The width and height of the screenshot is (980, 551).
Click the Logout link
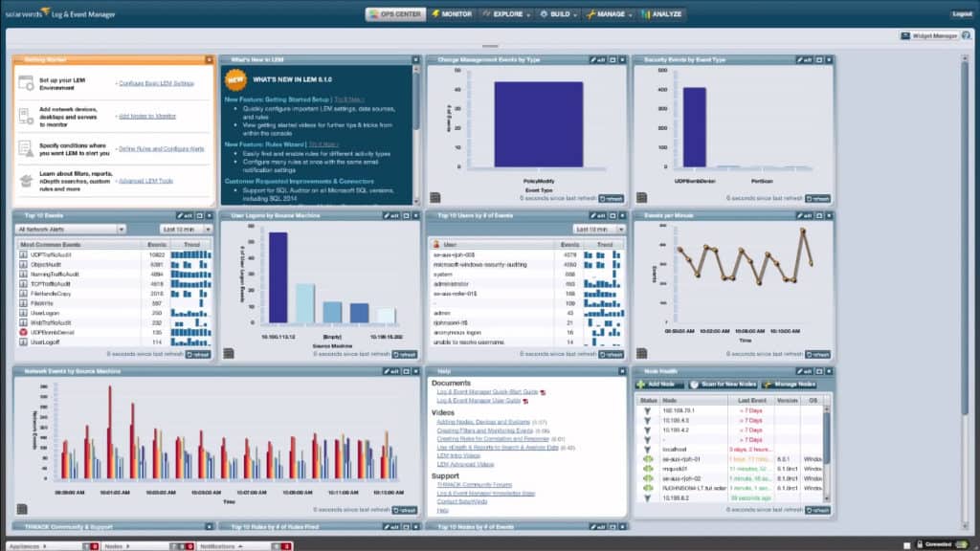pos(962,13)
